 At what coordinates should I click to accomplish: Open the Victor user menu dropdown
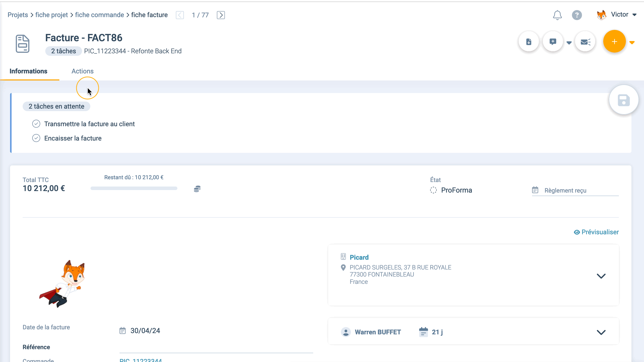(x=634, y=15)
